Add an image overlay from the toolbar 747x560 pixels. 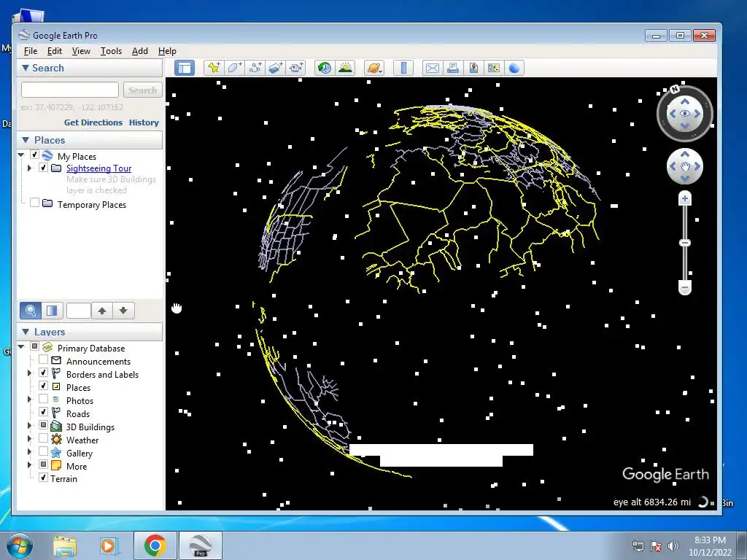click(x=275, y=68)
